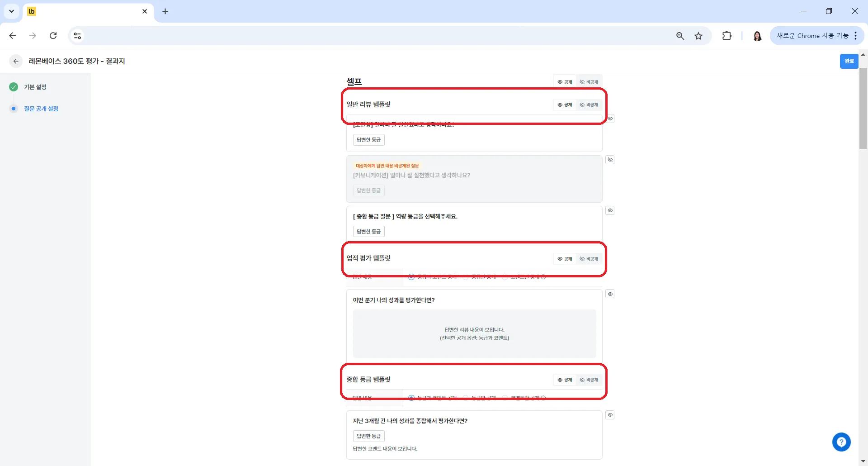Screen dimensions: 868x466
Task: Set 업적 평가 템플릿 to 공개
Action: [x=565, y=259]
